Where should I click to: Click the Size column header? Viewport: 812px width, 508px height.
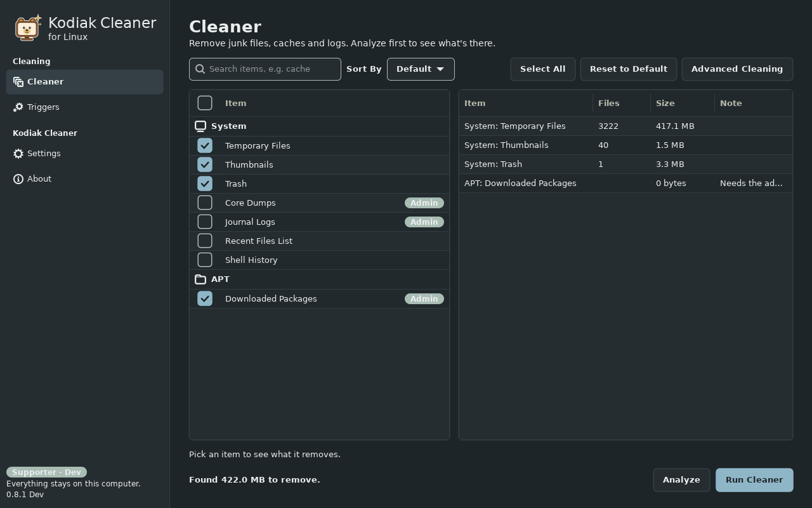(x=682, y=103)
